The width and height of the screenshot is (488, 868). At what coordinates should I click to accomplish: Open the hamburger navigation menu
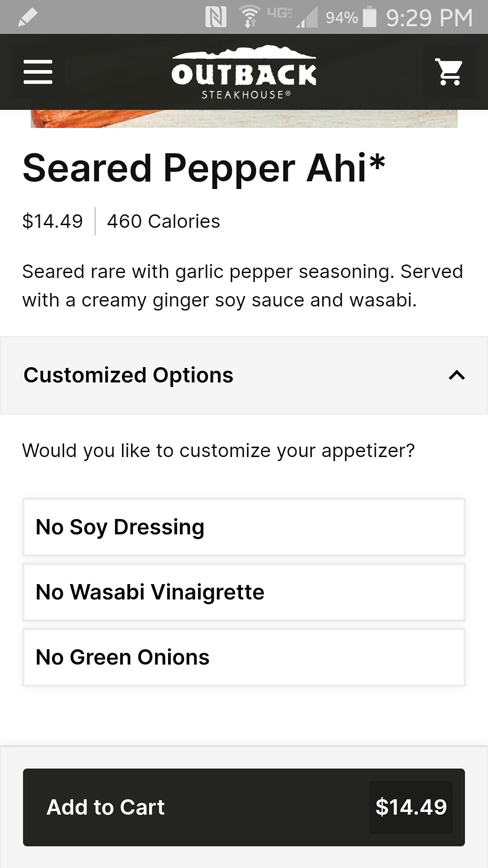point(38,72)
